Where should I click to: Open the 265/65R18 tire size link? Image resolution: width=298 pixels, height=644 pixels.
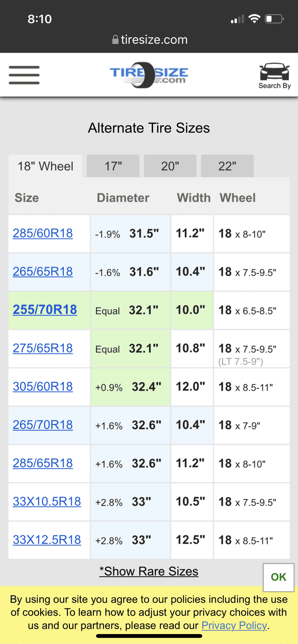43,272
